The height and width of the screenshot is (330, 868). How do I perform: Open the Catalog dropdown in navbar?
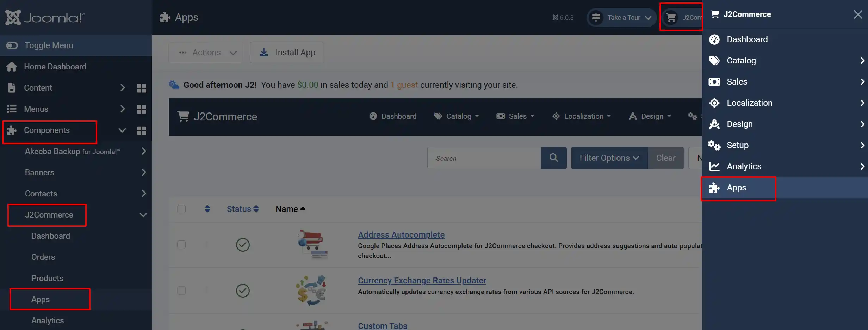pyautogui.click(x=457, y=116)
